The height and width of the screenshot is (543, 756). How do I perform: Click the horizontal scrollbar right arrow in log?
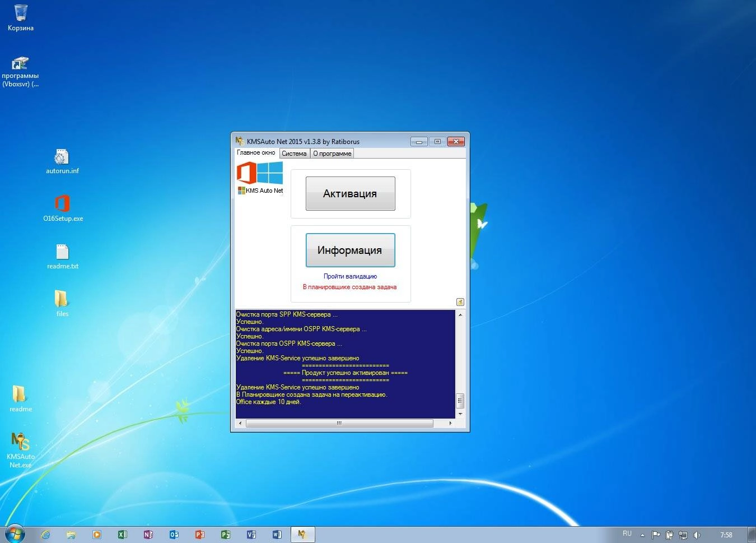(450, 423)
